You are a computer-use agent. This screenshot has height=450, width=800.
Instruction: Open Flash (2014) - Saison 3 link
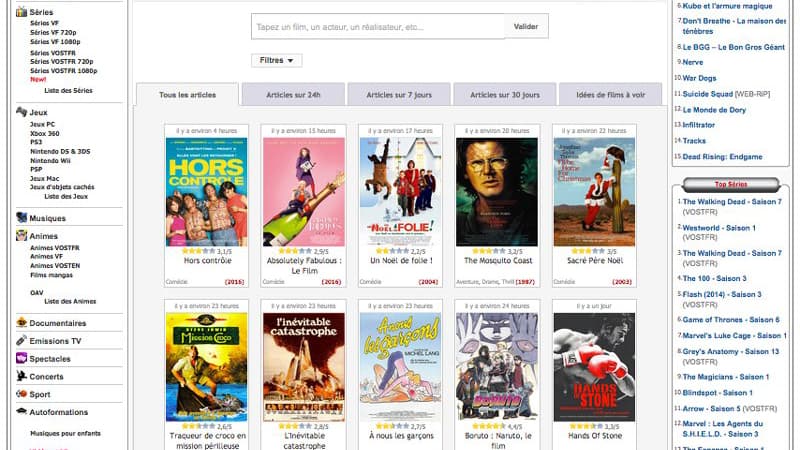click(722, 294)
